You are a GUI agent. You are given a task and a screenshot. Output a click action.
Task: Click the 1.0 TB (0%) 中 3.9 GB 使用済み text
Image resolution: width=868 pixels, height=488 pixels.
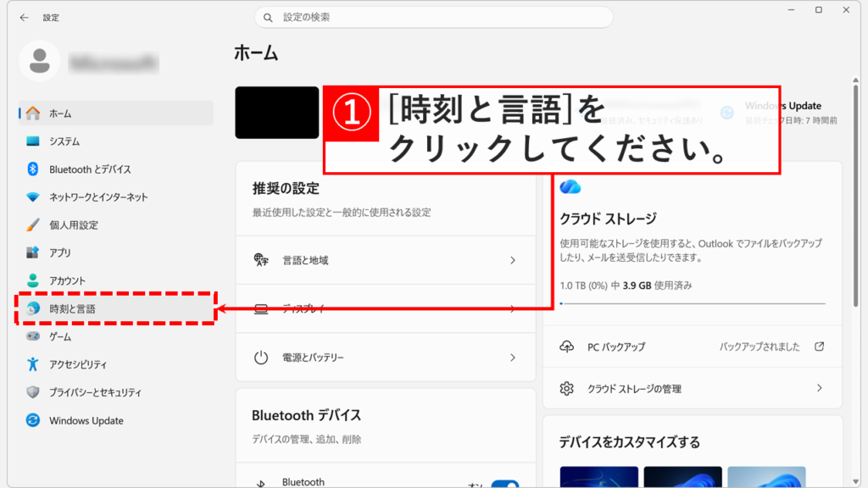coord(626,286)
